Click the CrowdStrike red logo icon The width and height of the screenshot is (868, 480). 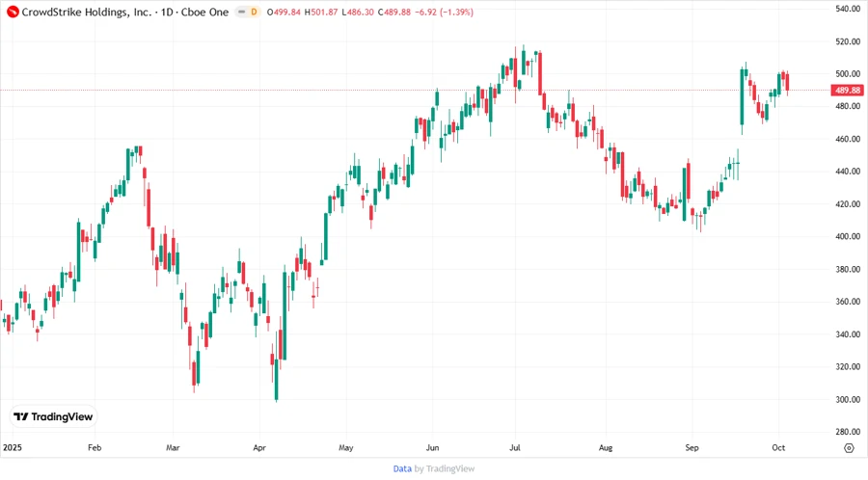click(13, 12)
